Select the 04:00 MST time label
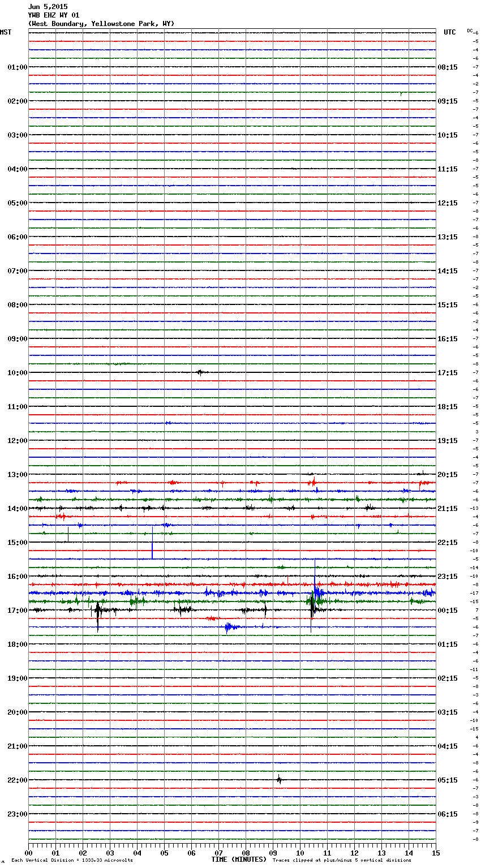 click(x=17, y=169)
